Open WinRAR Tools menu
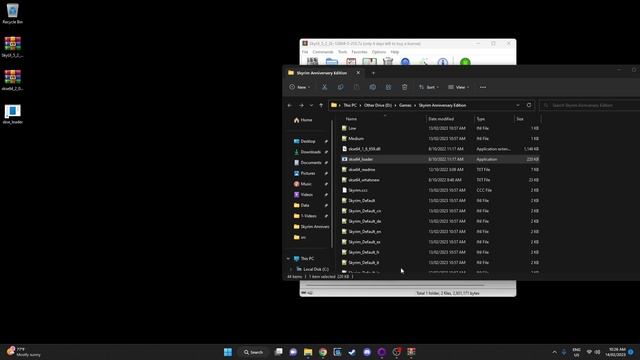The height and width of the screenshot is (360, 640). coord(342,52)
